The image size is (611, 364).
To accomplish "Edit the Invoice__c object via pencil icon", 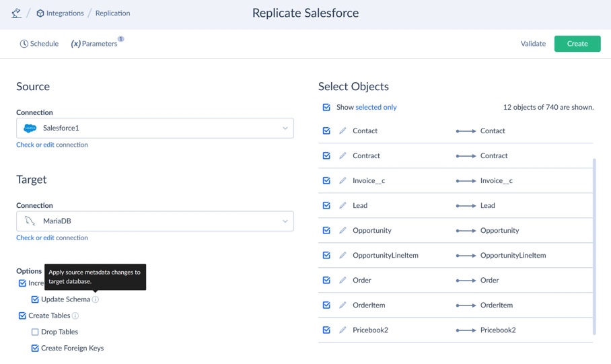I will [343, 181].
